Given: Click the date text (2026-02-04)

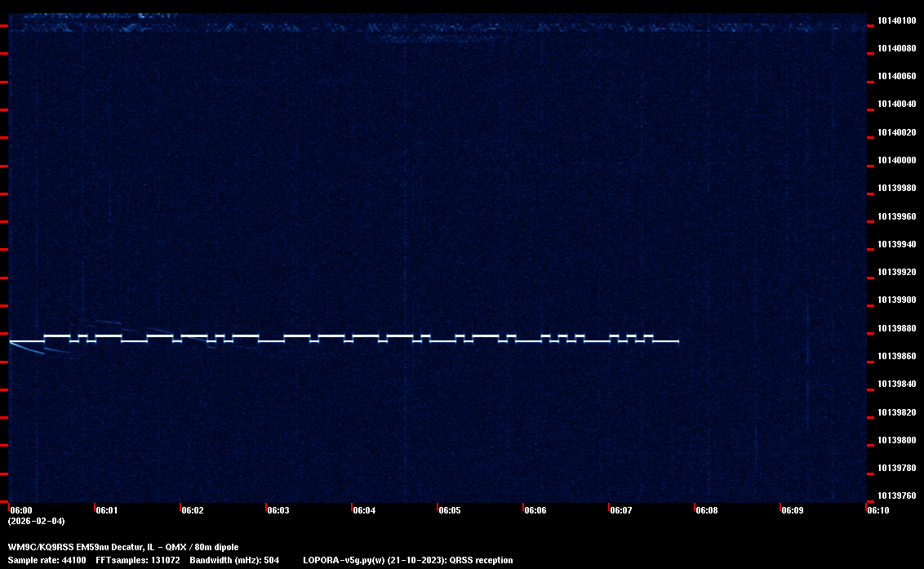Looking at the screenshot, I should coord(36,521).
